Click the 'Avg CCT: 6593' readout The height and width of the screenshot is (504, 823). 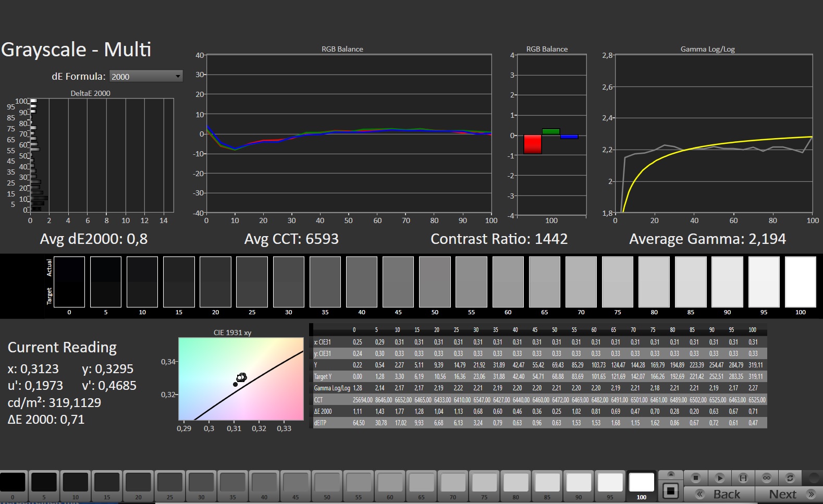pos(291,239)
